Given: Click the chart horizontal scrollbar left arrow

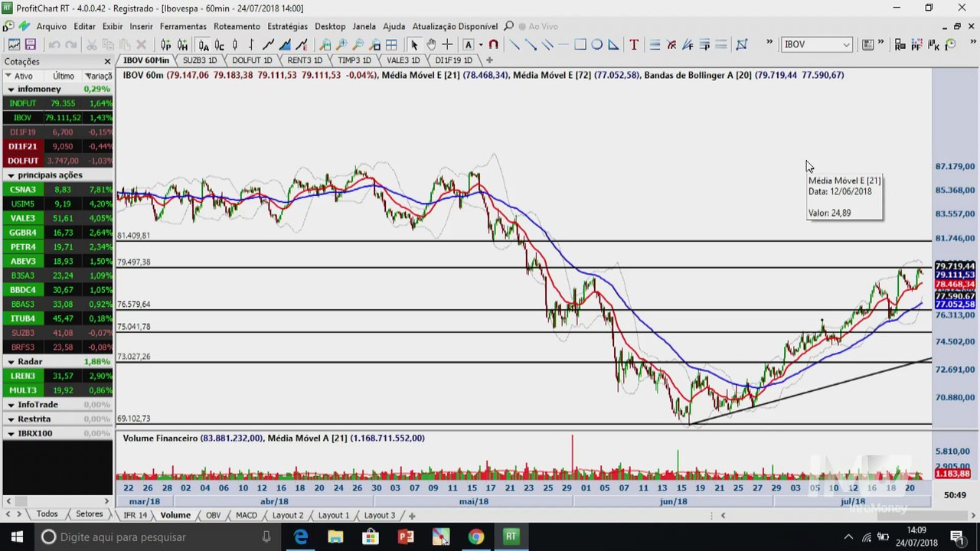Looking at the screenshot, I should [x=723, y=515].
